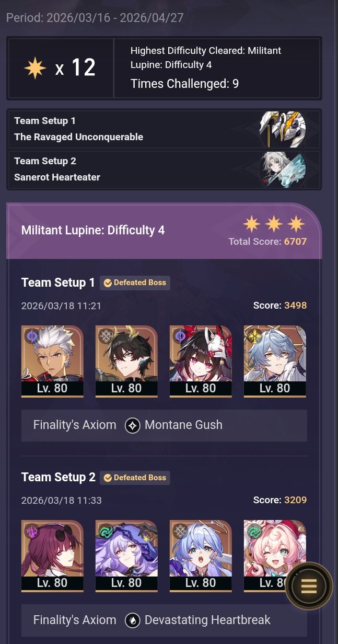Select the blue-haired singer character in Team Setup 2
Image resolution: width=338 pixels, height=644 pixels.
tap(201, 556)
